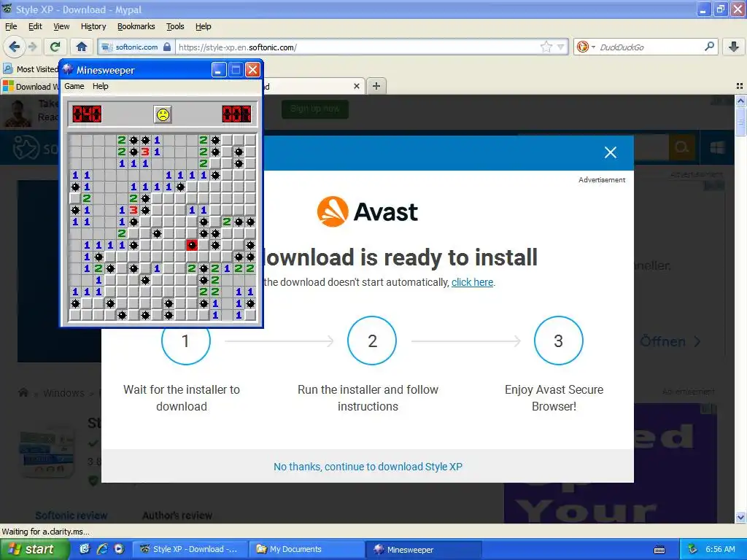The image size is (747, 560).
Task: Expand the URL history dropdown arrow
Action: pos(561,47)
